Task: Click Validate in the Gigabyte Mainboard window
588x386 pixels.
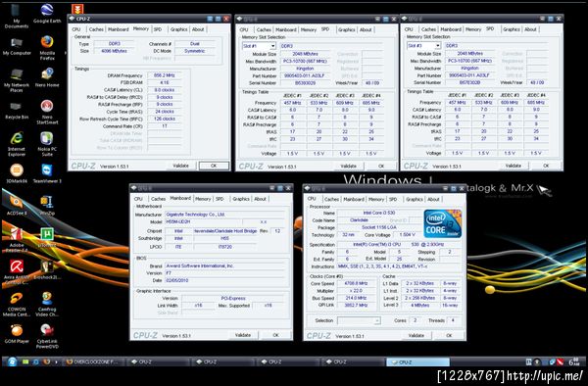Action: tap(243, 335)
